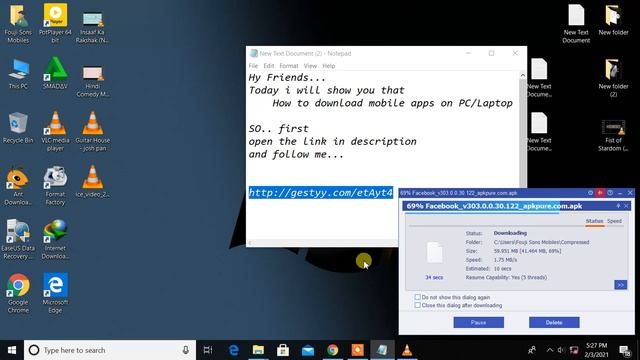Open the View menu in Notepad
The height and width of the screenshot is (360, 640).
tap(310, 66)
